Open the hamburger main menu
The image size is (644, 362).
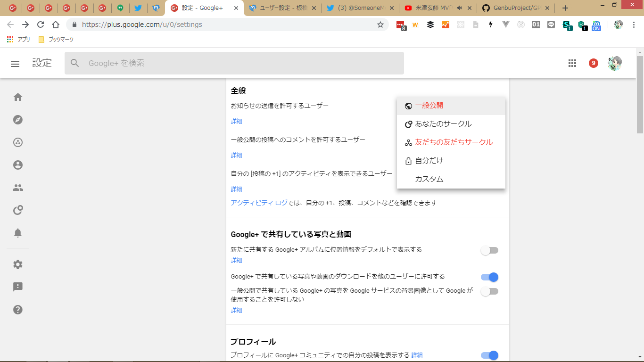click(15, 64)
